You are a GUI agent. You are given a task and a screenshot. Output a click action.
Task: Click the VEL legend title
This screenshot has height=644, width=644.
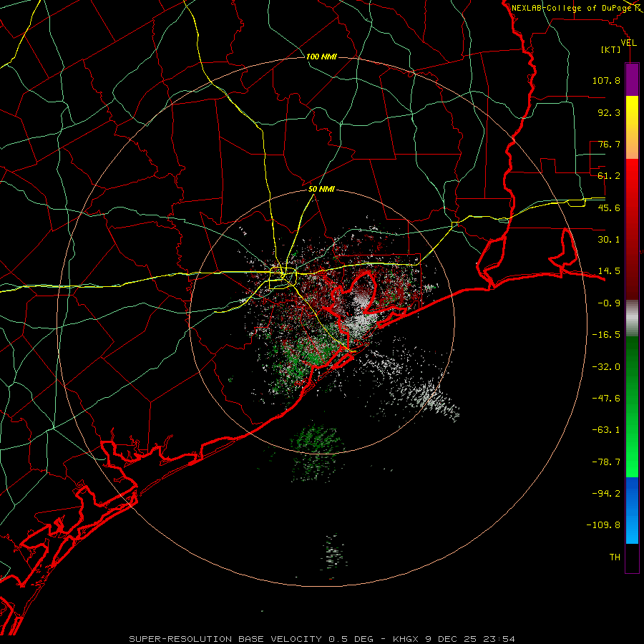pos(628,43)
